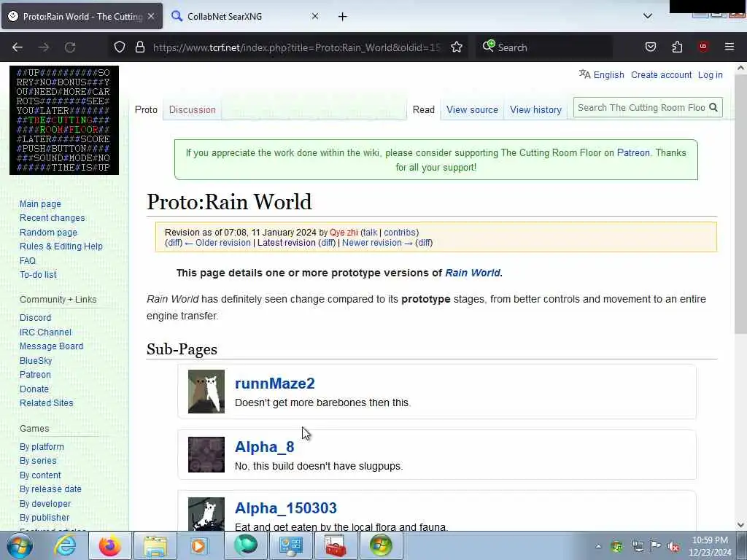Open a new tab with plus button

[x=343, y=17]
